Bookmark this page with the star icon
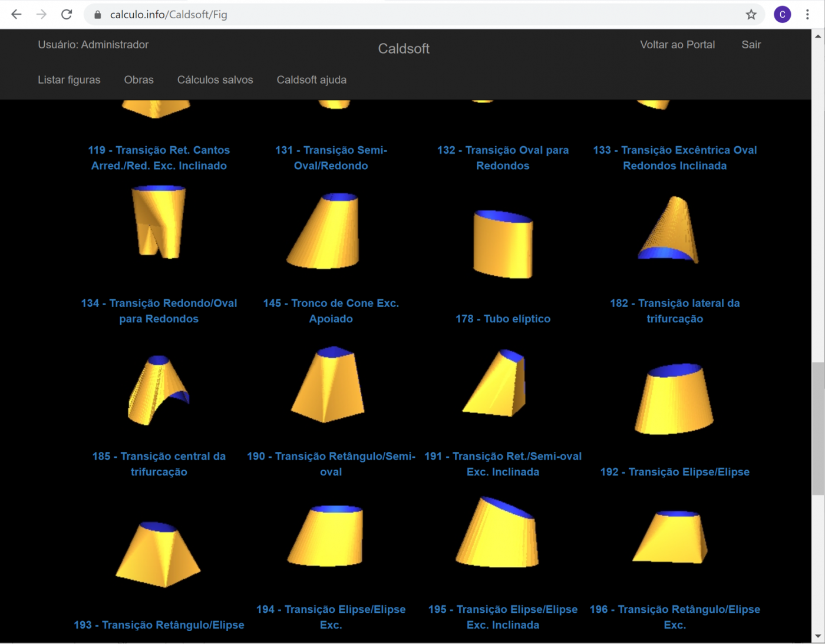 point(751,14)
